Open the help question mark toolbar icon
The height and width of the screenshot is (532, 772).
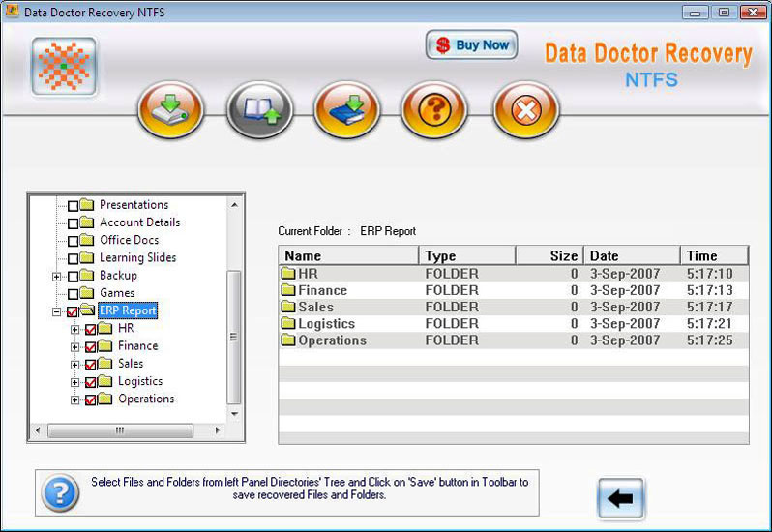(x=434, y=109)
